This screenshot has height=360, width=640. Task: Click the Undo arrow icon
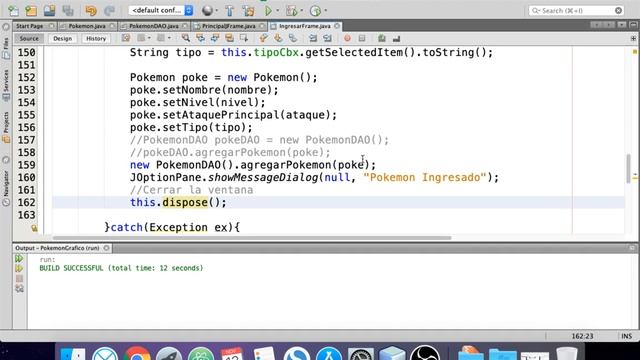click(x=91, y=11)
